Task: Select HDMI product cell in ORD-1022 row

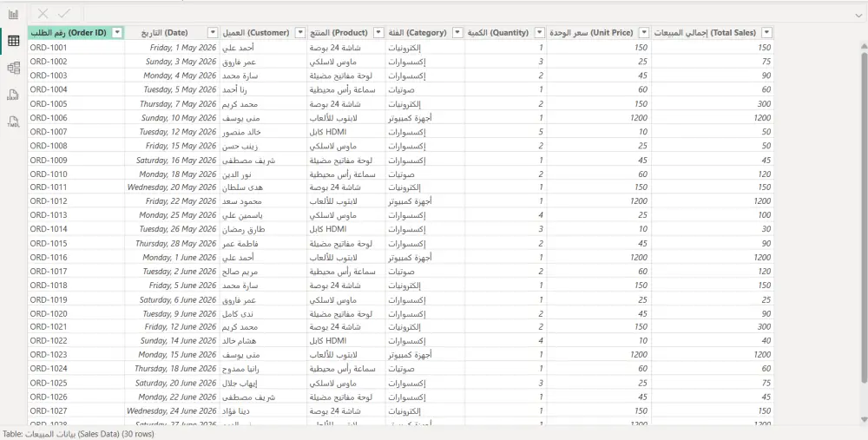Action: [x=346, y=340]
